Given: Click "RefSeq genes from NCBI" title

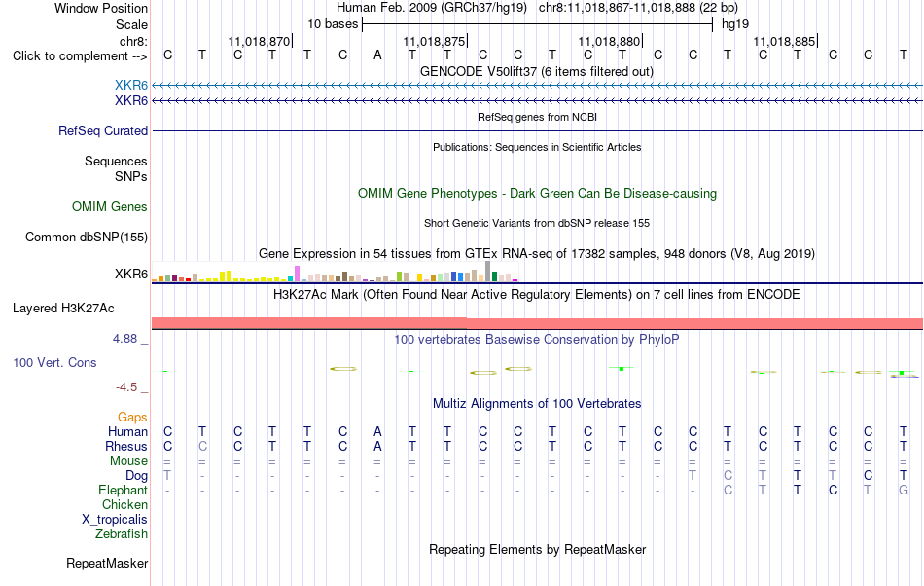Looking at the screenshot, I should tap(537, 117).
